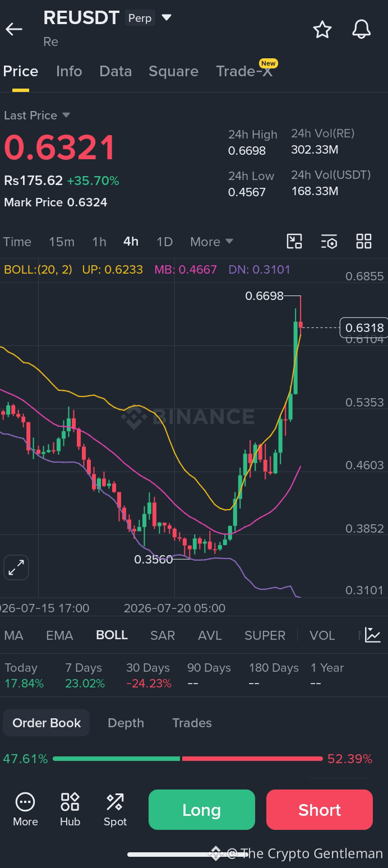This screenshot has height=868, width=388.
Task: Tap the 52.39% short ratio label
Action: pyautogui.click(x=350, y=759)
